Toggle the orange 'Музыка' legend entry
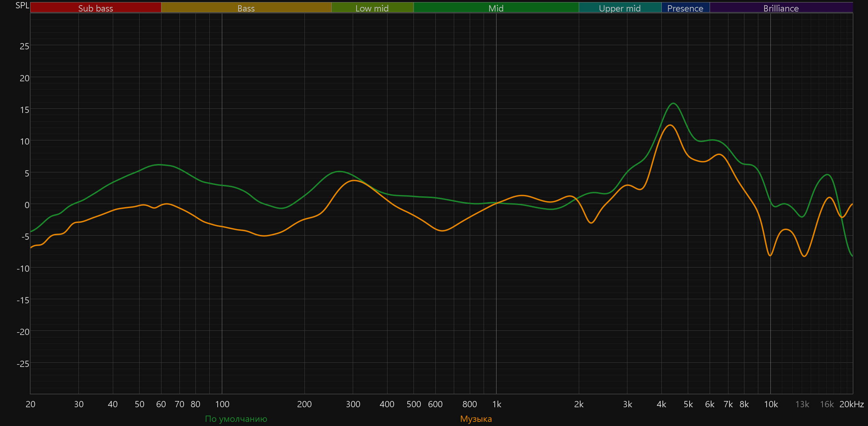 (x=476, y=419)
